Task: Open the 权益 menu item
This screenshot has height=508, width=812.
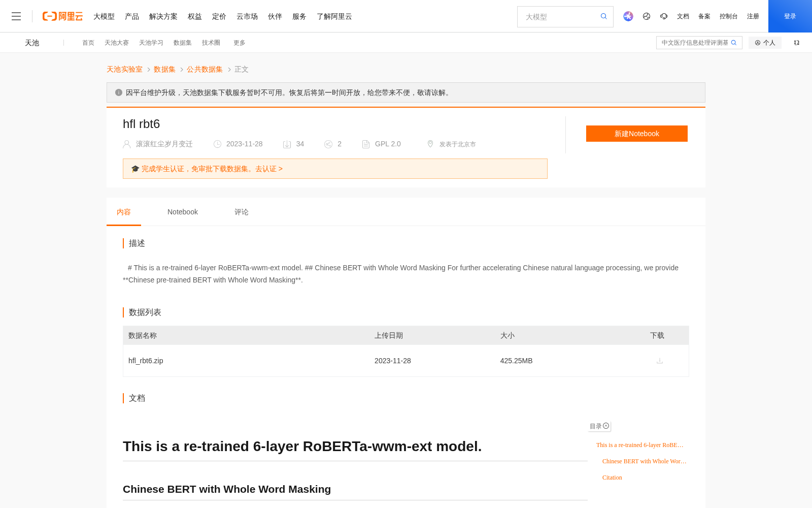Action: click(x=195, y=16)
